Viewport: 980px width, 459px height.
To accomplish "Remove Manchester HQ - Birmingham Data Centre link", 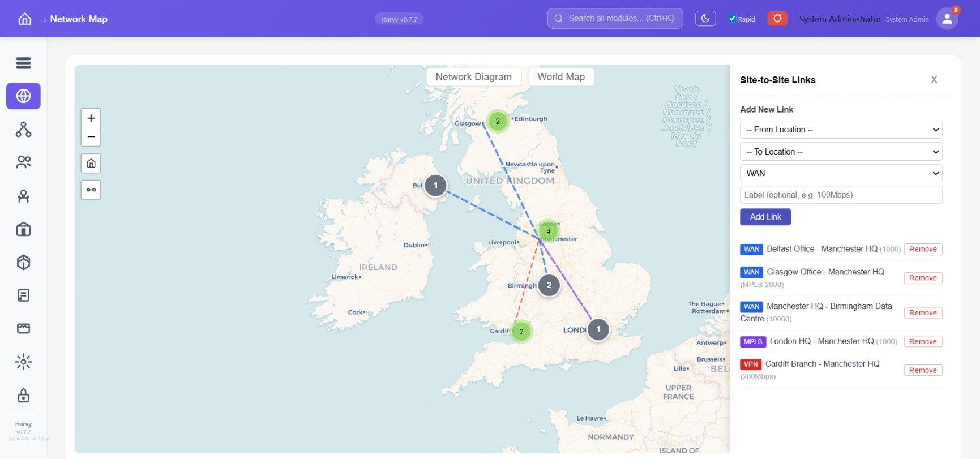I will click(x=923, y=313).
